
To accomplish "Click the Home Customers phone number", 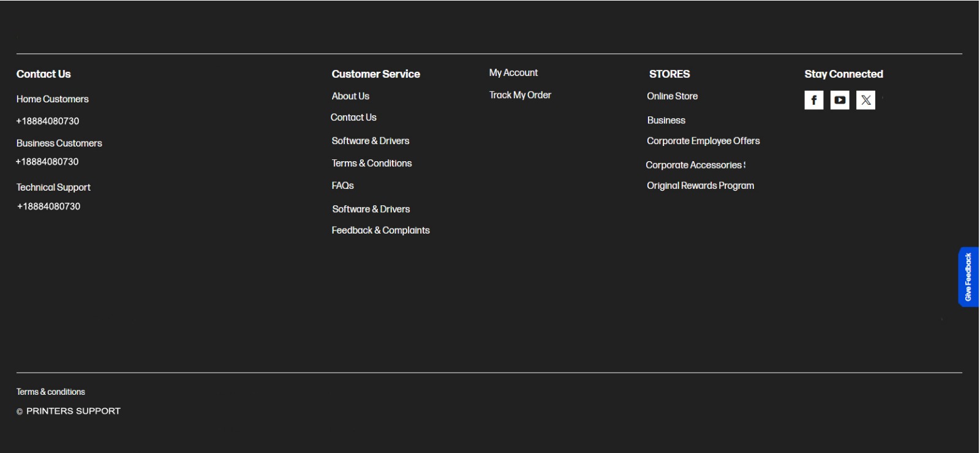I will click(x=48, y=121).
